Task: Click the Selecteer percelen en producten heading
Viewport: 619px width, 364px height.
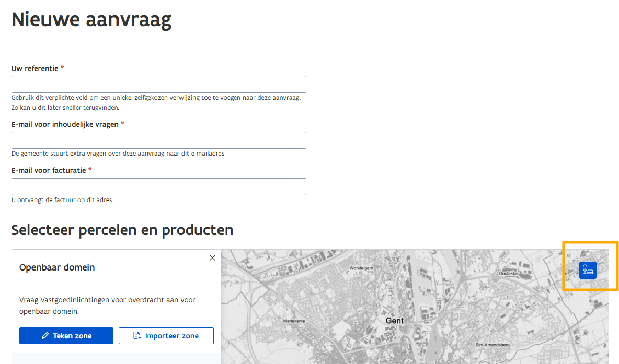Action: point(122,230)
